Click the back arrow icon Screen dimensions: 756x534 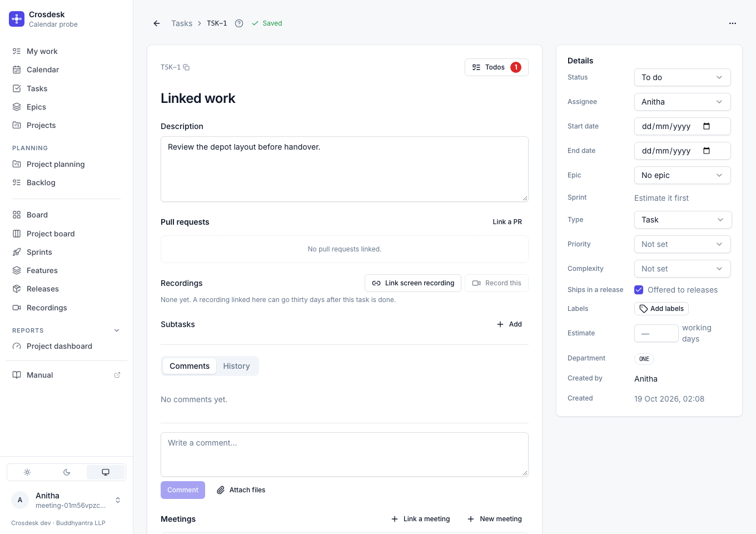coord(157,23)
